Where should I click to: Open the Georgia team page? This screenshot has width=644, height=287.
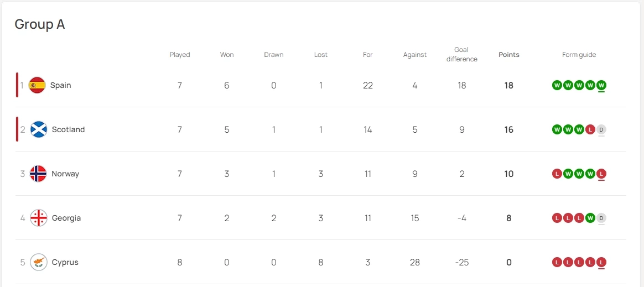coord(66,218)
